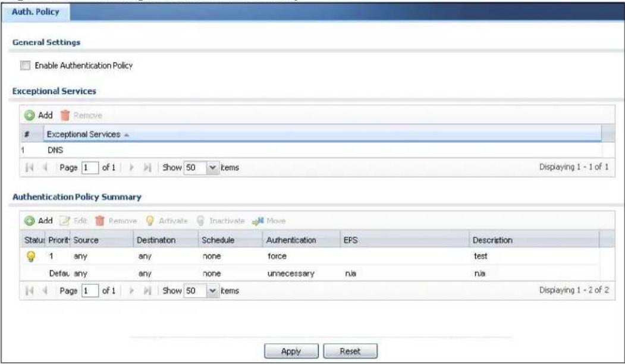Move the selected authentication policy
The height and width of the screenshot is (364, 625).
[x=269, y=221]
